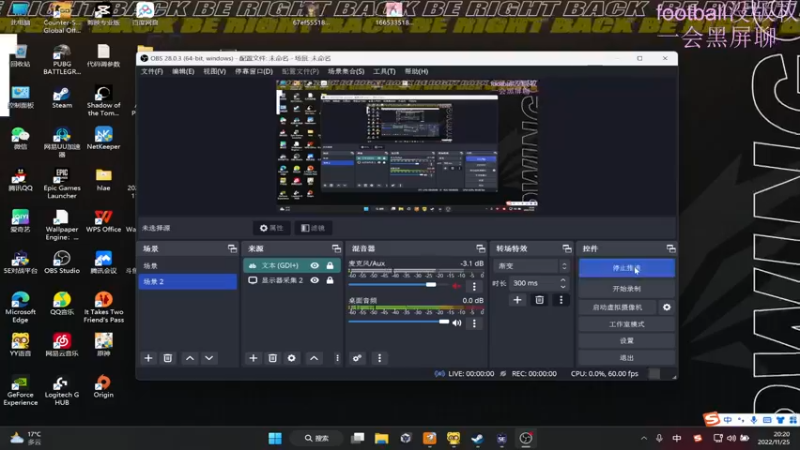Show hidden system tray icons chevron
Screen dimensions: 800x450
tap(644, 438)
